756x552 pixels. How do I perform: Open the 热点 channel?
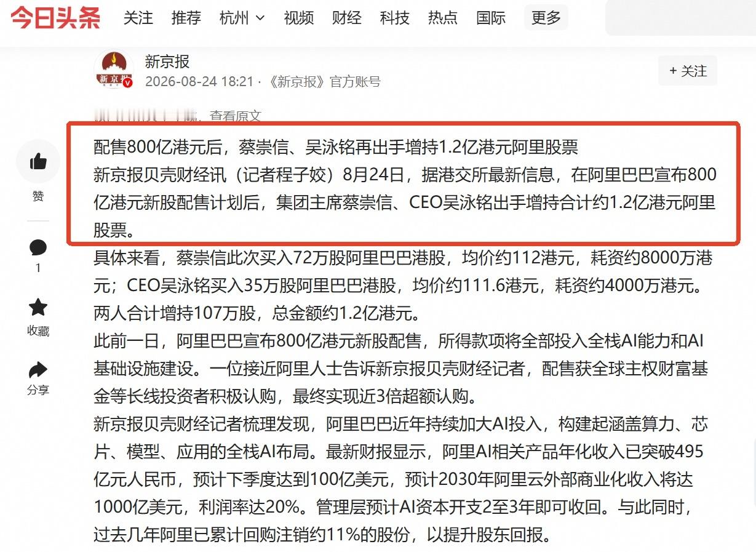pyautogui.click(x=443, y=18)
